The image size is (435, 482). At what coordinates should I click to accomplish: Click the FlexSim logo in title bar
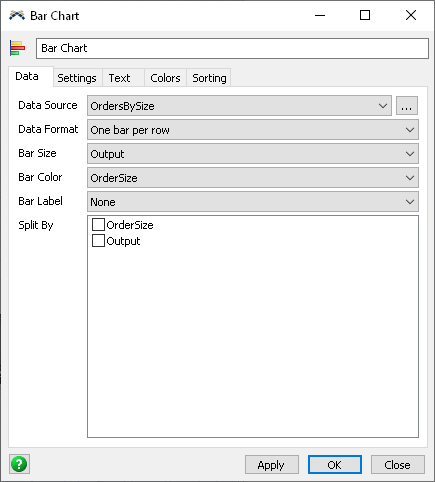(17, 15)
